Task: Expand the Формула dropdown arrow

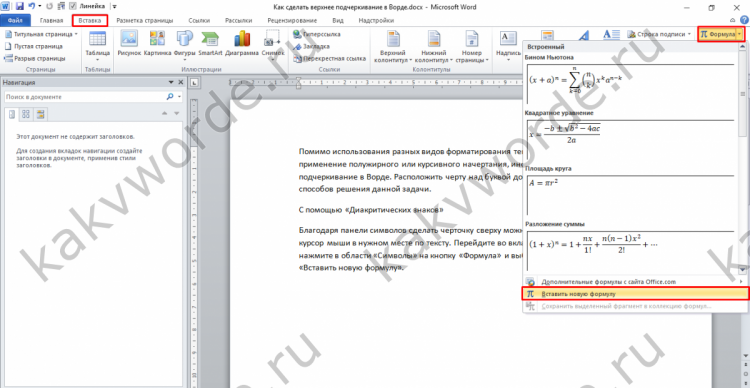Action: pos(740,34)
